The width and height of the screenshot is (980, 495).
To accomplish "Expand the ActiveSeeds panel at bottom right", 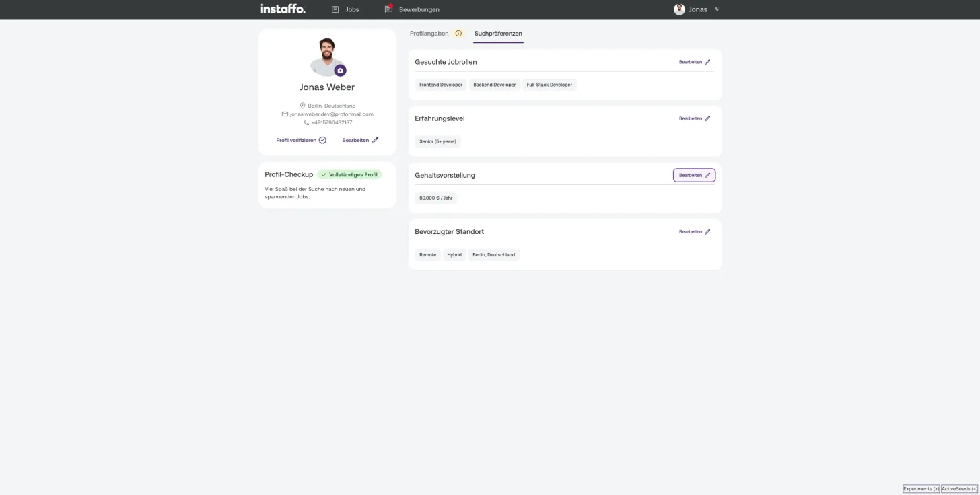I will 959,489.
